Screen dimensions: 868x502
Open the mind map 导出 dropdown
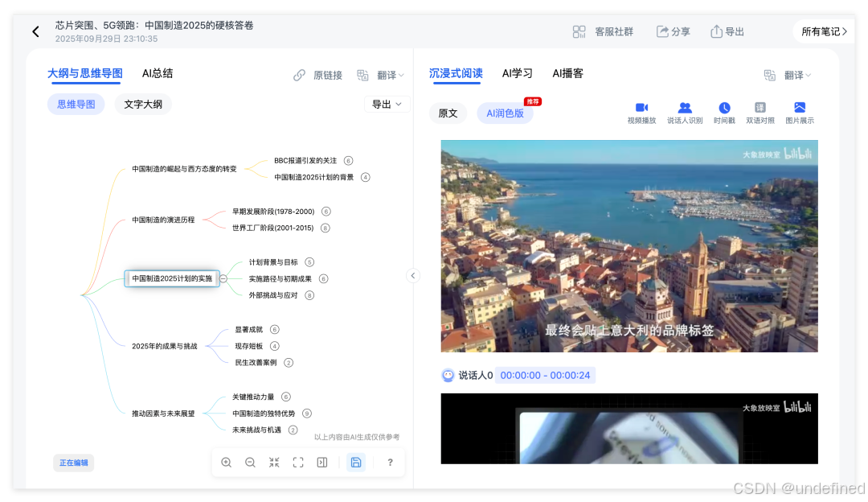[x=387, y=104]
